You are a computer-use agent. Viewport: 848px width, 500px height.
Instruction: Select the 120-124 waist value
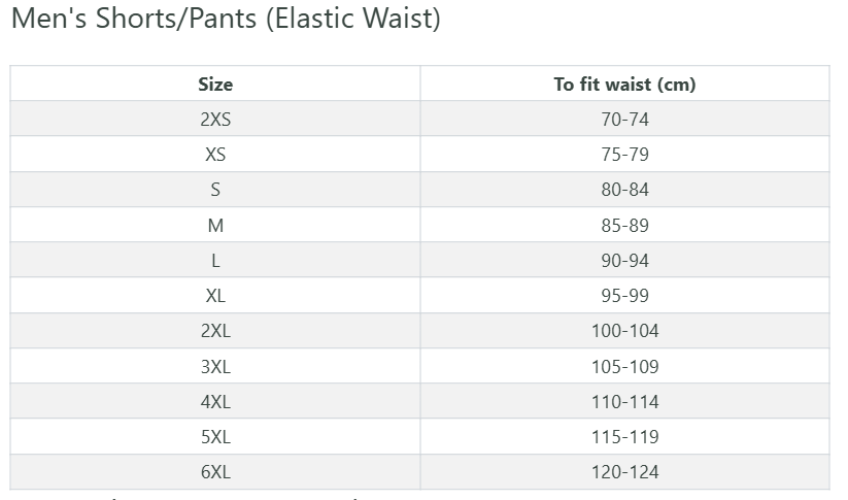[625, 471]
